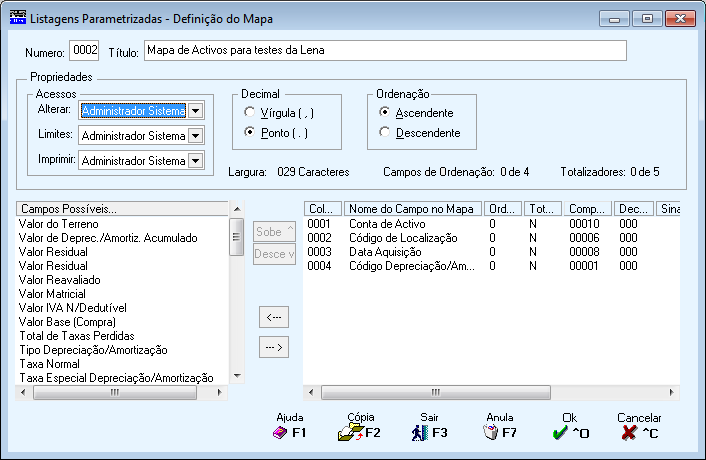Viewport: 706px width, 460px height.
Task: Click the map fields horizontal scrollbar thumb
Action: [435, 392]
